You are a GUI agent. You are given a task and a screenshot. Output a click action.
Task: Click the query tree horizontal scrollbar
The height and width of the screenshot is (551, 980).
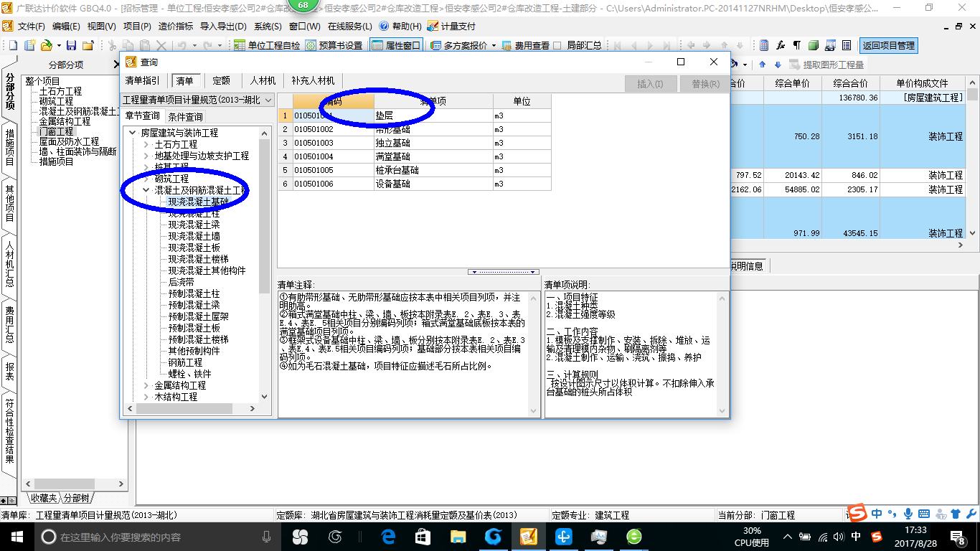[192, 409]
